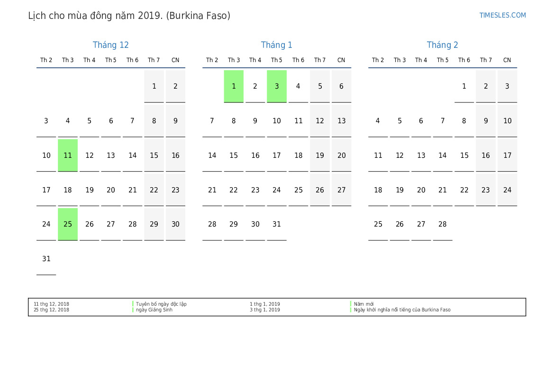Click legend date '11 thg 12, 2018'
The width and height of the screenshot is (554, 392).
click(x=51, y=304)
